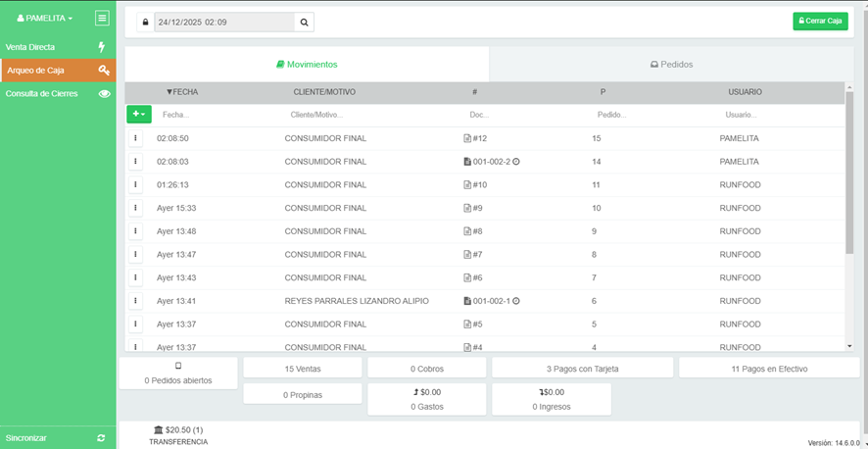Viewport: 868px width, 449px height.
Task: Click document icon next to #8
Action: point(467,231)
